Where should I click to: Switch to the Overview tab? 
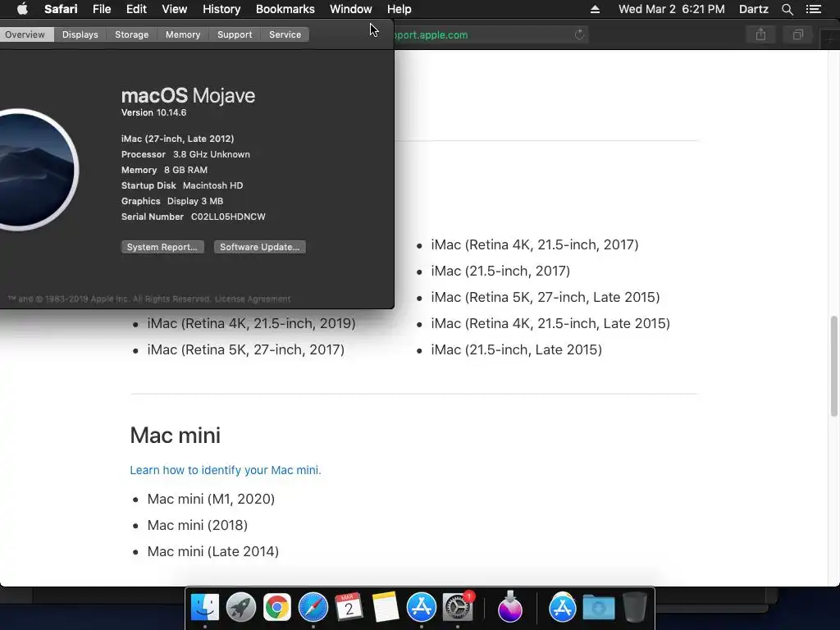[x=25, y=34]
